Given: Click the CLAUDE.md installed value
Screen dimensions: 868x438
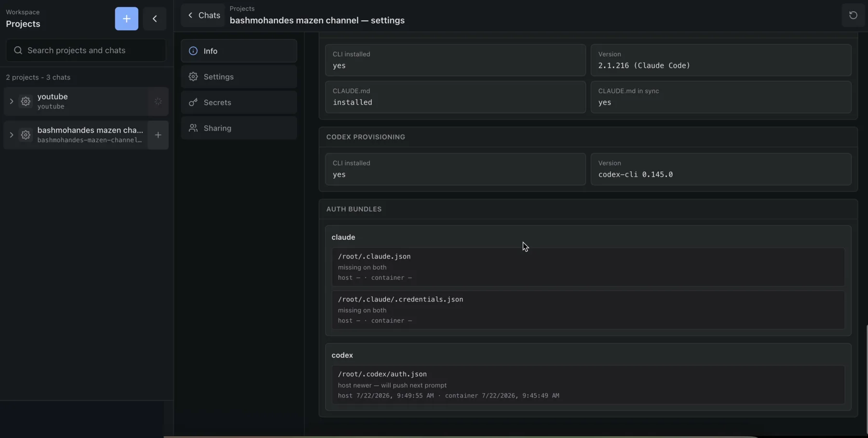Looking at the screenshot, I should [352, 102].
